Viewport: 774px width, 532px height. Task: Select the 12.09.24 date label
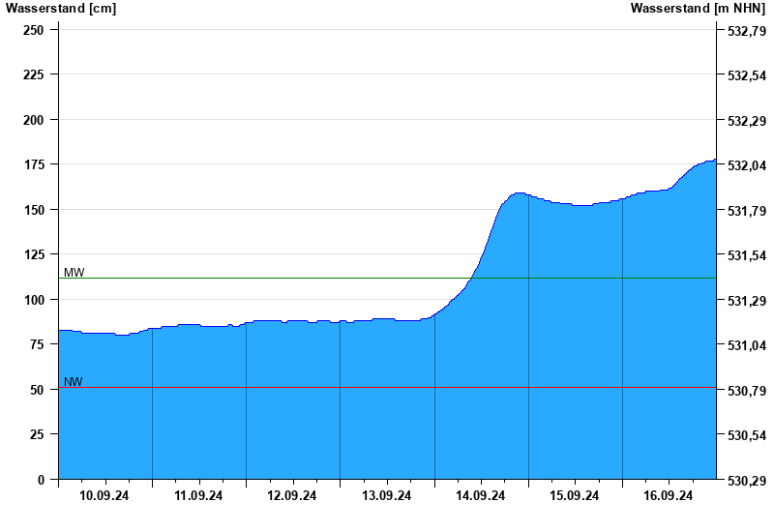pos(292,495)
